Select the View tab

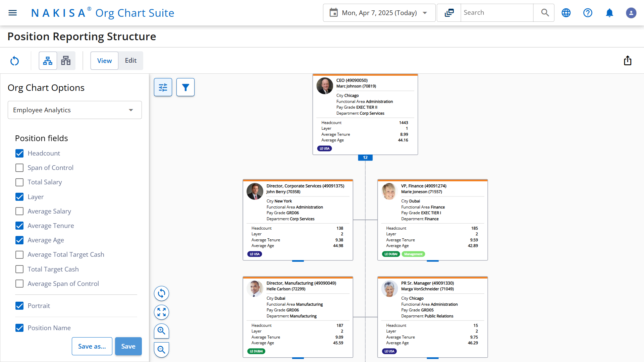pos(104,61)
